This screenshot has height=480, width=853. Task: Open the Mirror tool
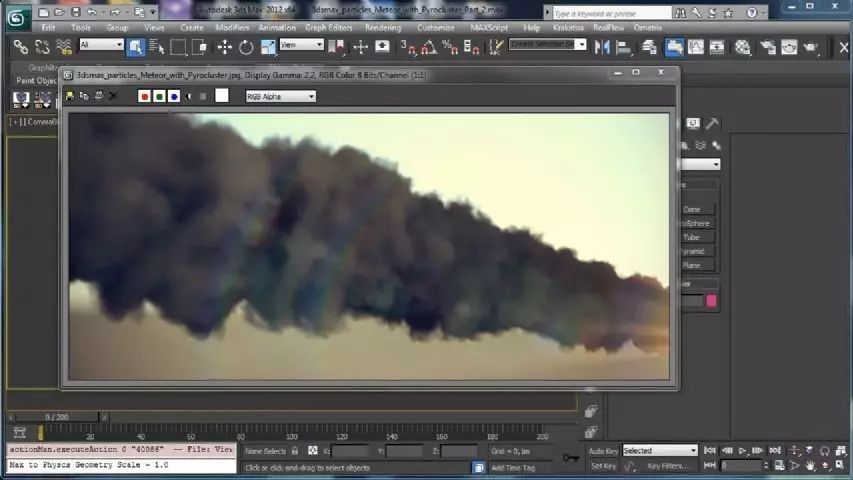pos(602,47)
